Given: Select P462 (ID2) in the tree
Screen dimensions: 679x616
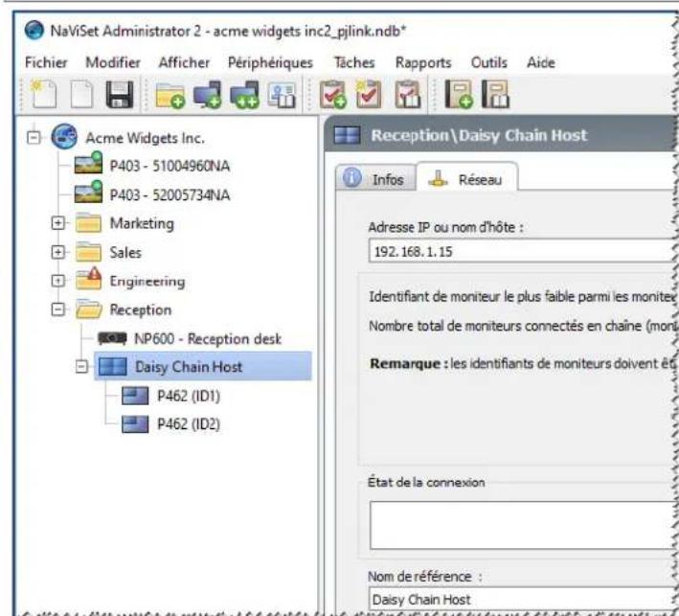Looking at the screenshot, I should point(189,424).
